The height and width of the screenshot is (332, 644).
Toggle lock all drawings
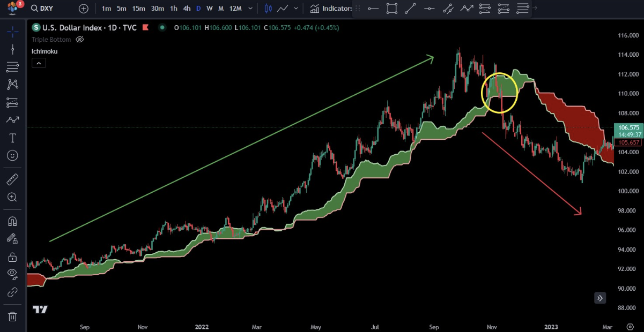pos(12,257)
